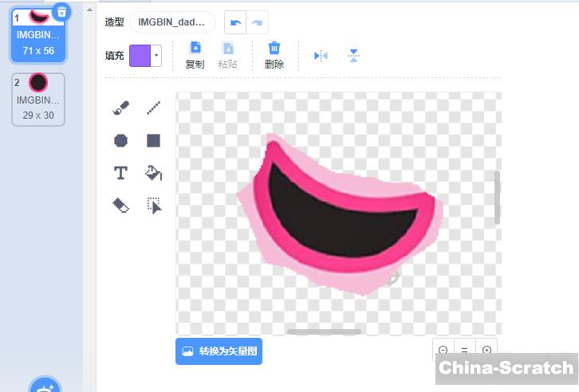Flip the costume horizontally
The height and width of the screenshot is (392, 579).
tap(321, 56)
